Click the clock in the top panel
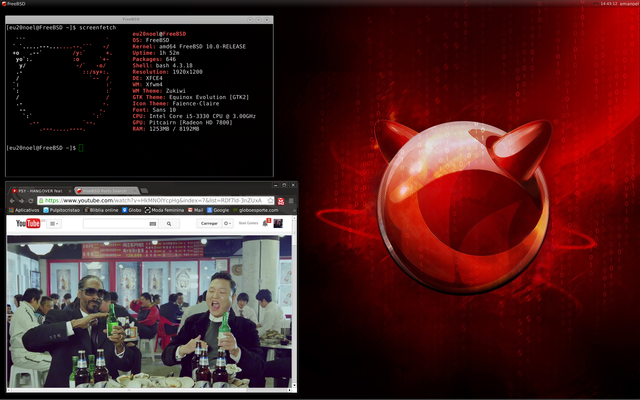640x400 pixels. click(609, 4)
